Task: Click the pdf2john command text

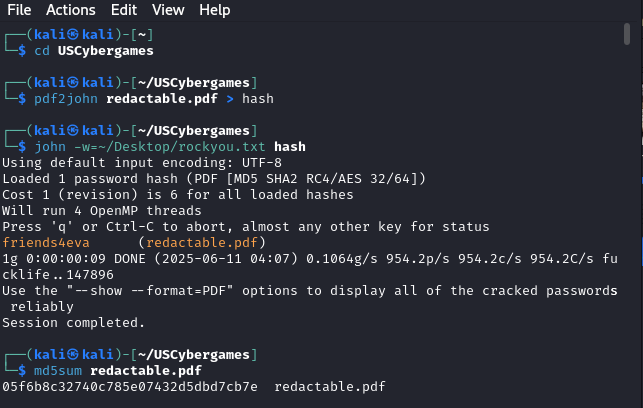Action: point(66,99)
